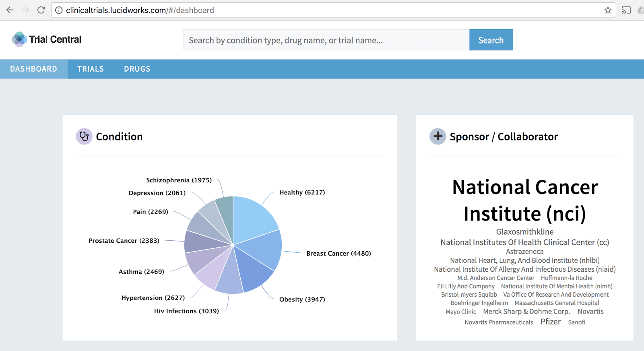Click the Depression (2061) label
Viewport: 644px width, 351px height.
[x=157, y=193]
